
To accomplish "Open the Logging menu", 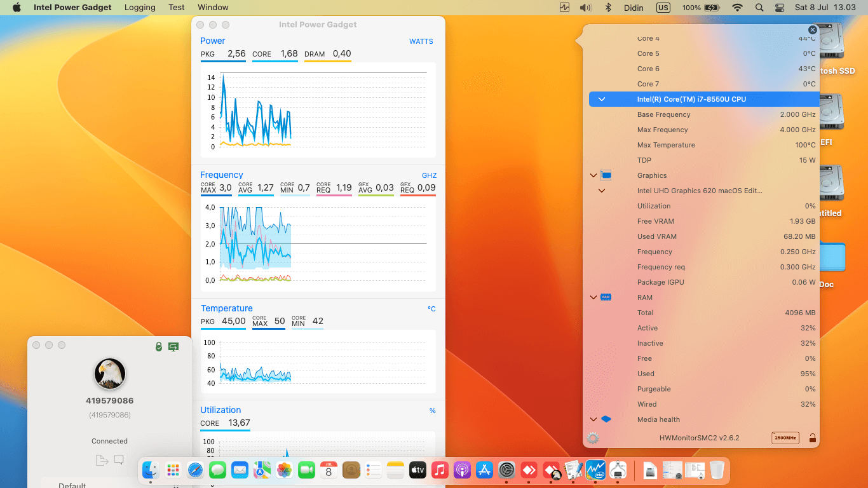I will pos(140,8).
